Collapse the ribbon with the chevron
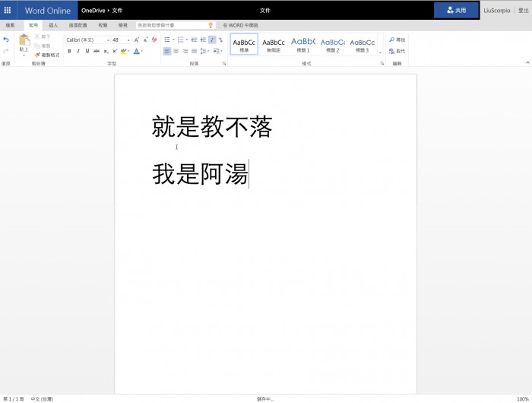The image size is (532, 403). [x=527, y=62]
